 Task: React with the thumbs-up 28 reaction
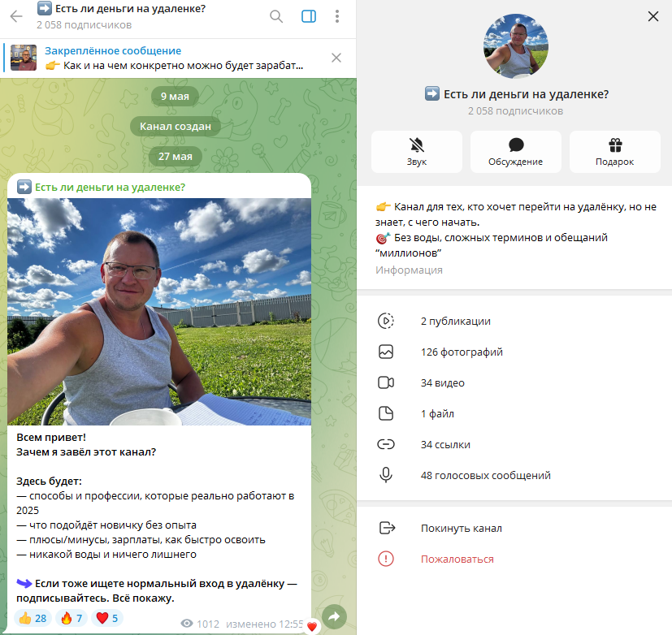(33, 618)
